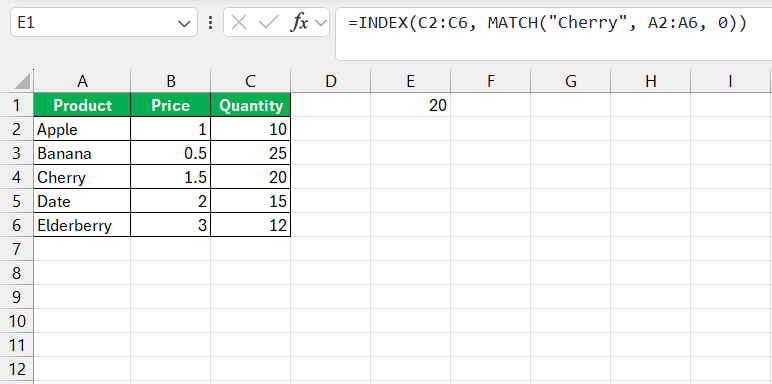
Task: Select quantity cell showing 12
Action: pyautogui.click(x=251, y=225)
